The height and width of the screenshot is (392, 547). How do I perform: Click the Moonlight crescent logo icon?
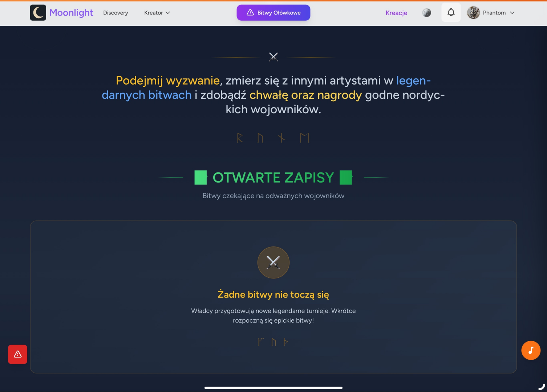(x=38, y=13)
